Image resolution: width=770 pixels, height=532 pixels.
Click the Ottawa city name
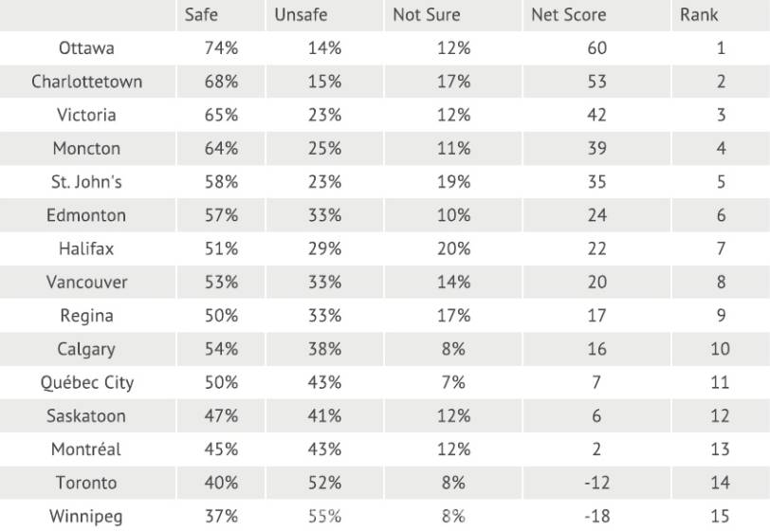(x=86, y=48)
